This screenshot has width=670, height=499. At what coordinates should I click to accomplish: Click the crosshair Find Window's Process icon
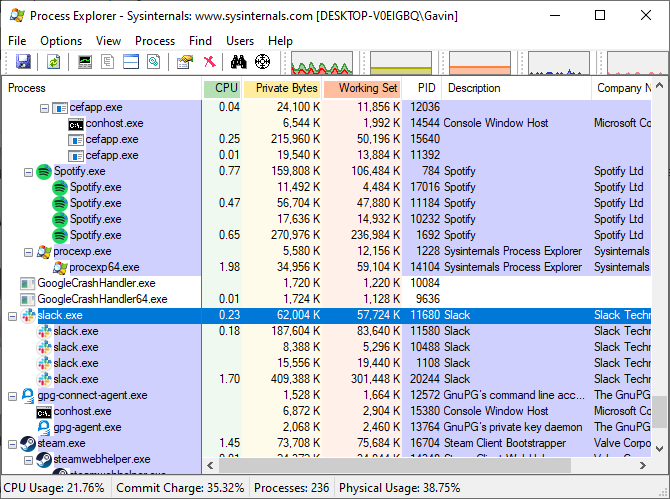[262, 62]
